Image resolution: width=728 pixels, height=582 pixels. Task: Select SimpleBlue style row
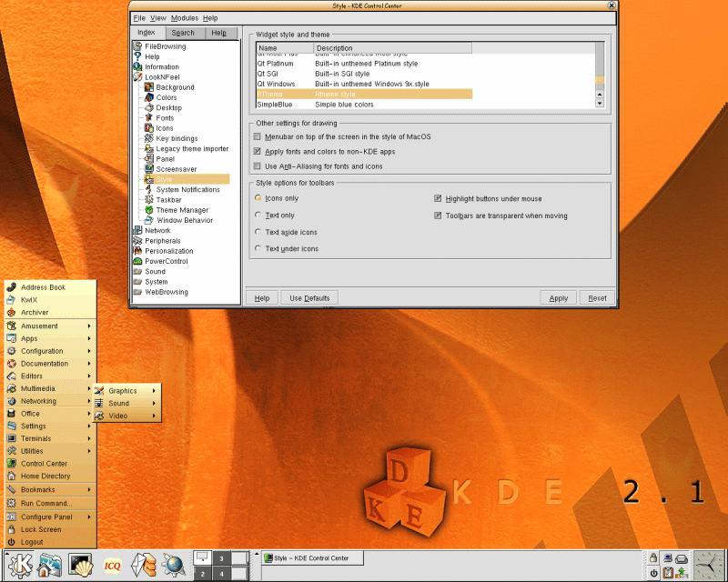(x=364, y=105)
